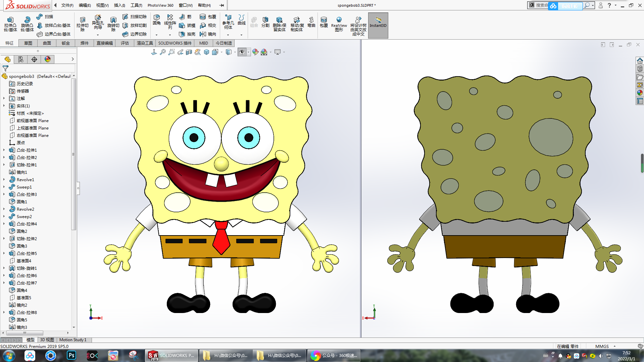
Task: Click the feature tree filter icon
Action: click(x=5, y=68)
